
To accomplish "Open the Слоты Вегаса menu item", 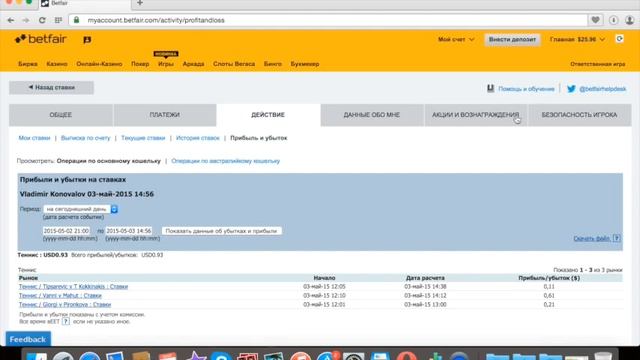I will click(234, 64).
